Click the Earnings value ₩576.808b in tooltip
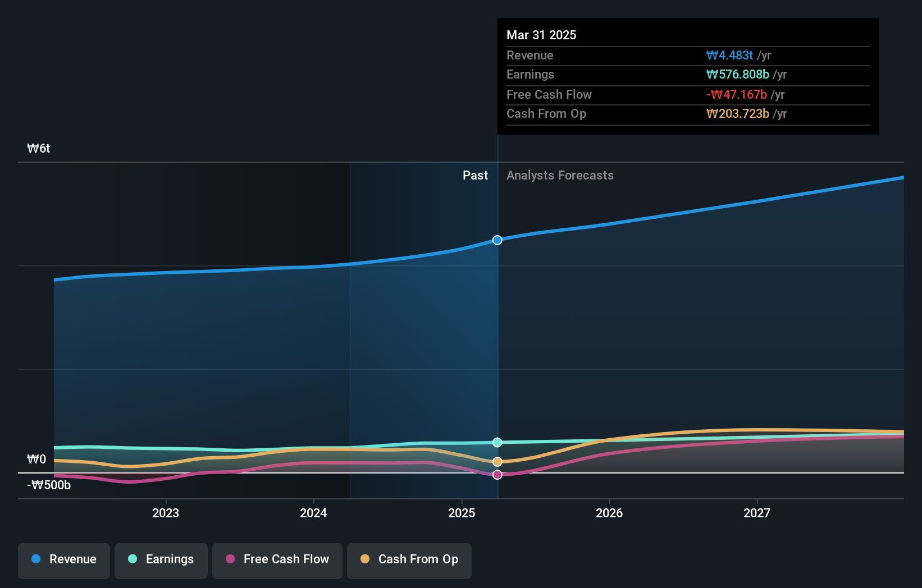 737,74
